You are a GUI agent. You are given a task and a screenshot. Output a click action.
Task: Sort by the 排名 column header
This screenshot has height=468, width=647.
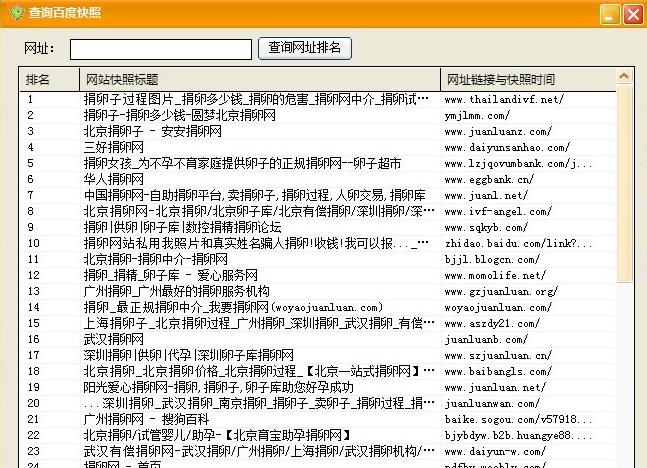click(x=50, y=79)
